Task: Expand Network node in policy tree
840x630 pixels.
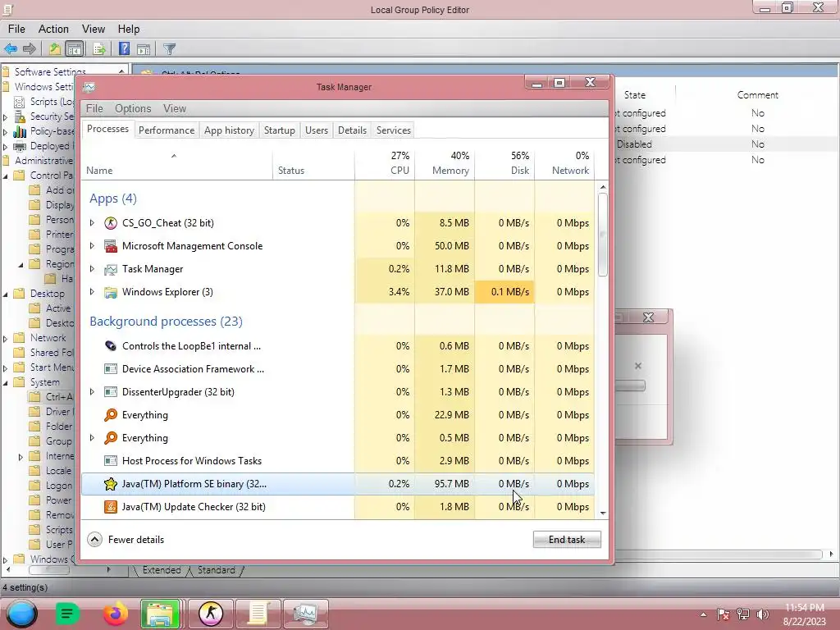Action: [6, 339]
